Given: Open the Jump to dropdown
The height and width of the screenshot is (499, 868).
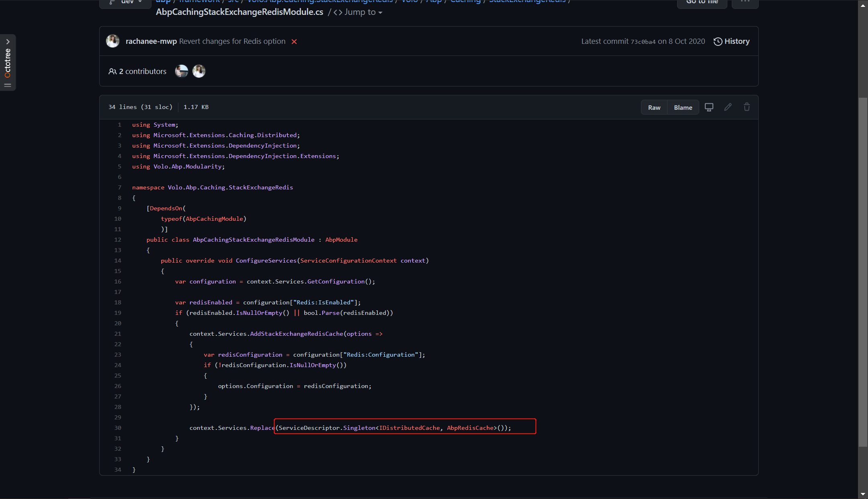Looking at the screenshot, I should click(x=358, y=12).
